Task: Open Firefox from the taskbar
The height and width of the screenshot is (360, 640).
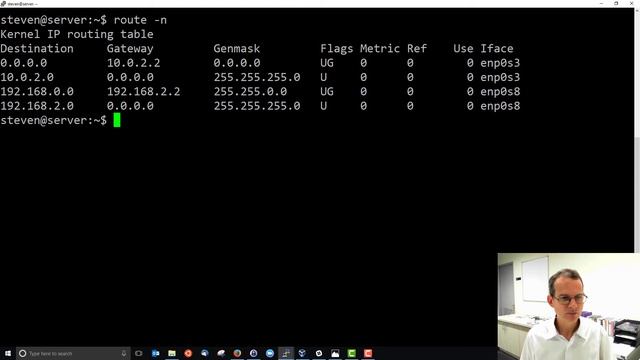Action: click(237, 353)
